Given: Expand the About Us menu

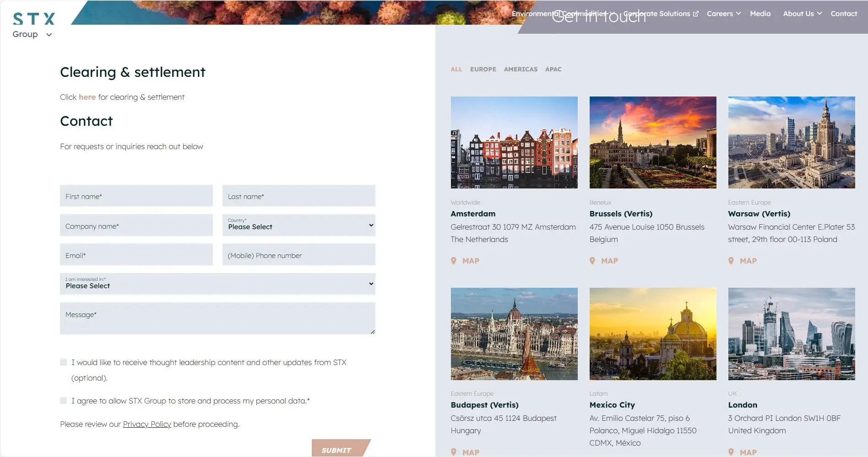Looking at the screenshot, I should pyautogui.click(x=803, y=14).
